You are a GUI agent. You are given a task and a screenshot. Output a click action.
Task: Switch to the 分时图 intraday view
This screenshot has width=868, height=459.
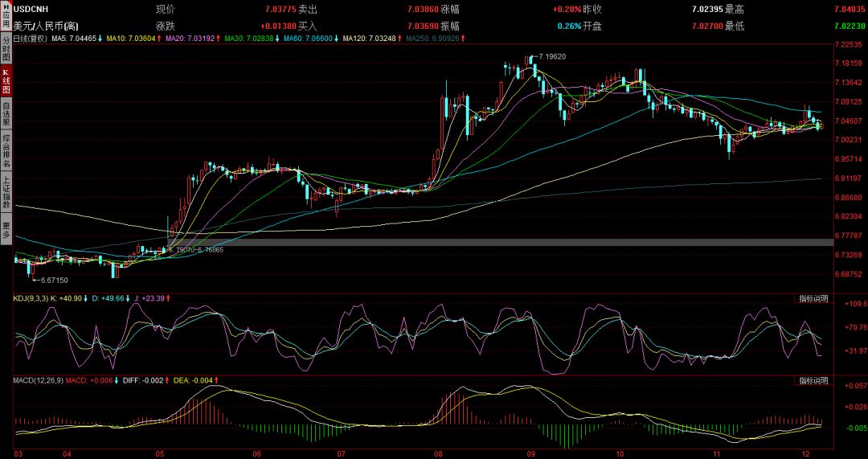click(x=6, y=50)
